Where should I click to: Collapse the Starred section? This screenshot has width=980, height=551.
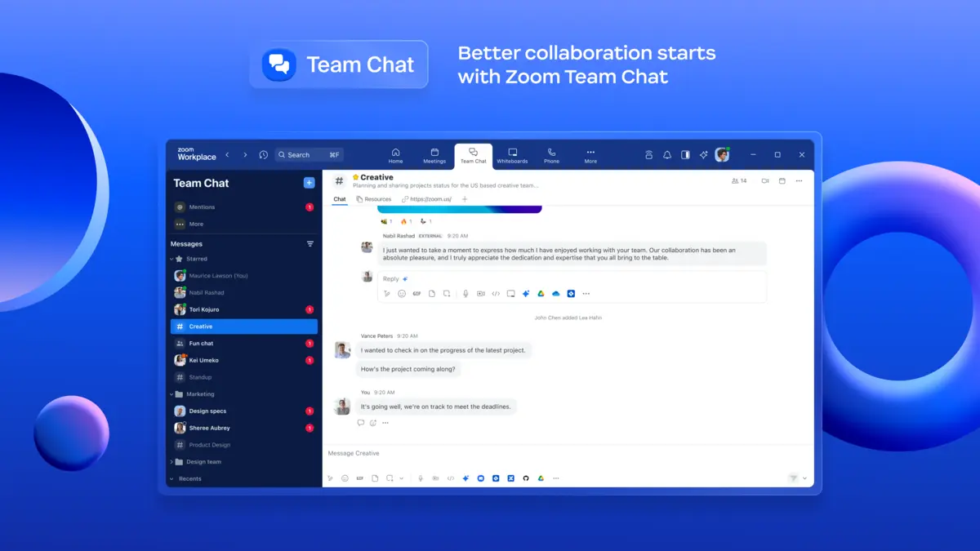tap(171, 259)
